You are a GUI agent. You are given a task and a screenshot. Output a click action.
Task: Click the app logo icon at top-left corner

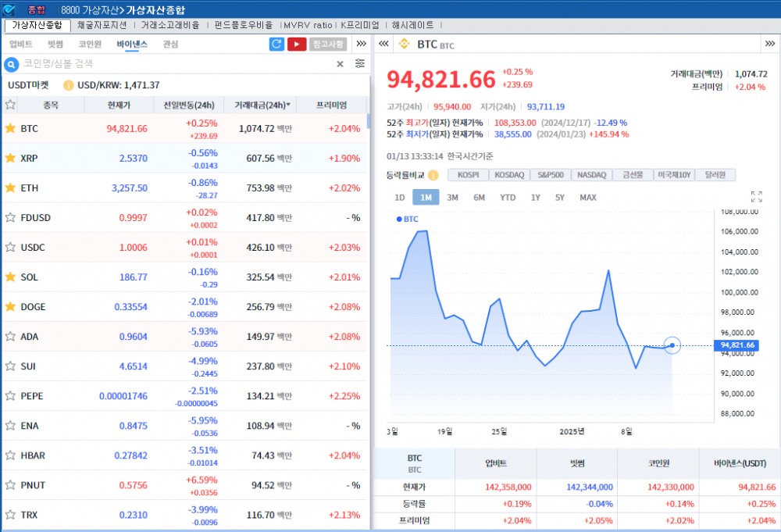(9, 10)
